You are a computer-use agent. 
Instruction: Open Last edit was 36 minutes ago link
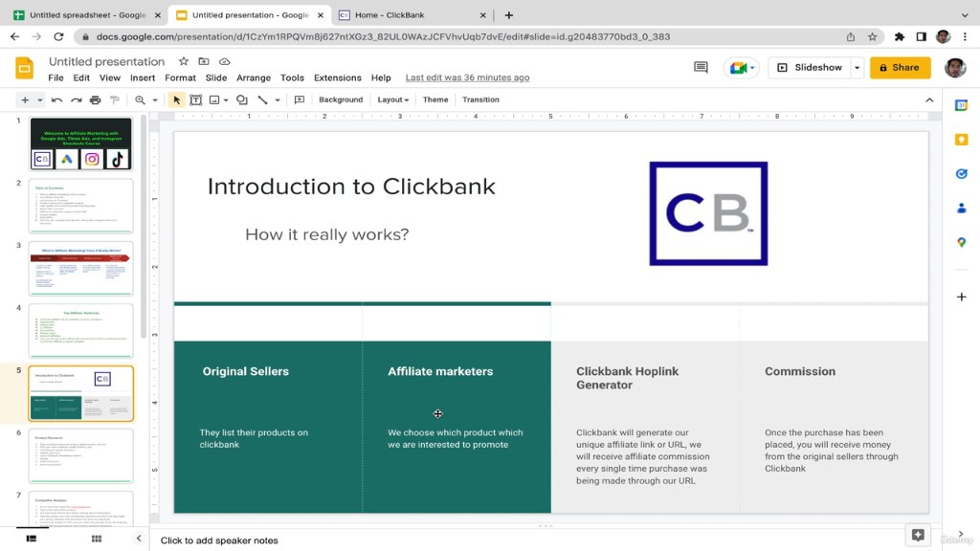click(x=467, y=77)
